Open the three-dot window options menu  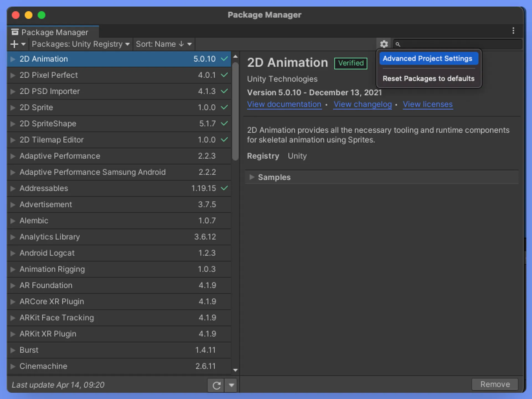coord(513,31)
